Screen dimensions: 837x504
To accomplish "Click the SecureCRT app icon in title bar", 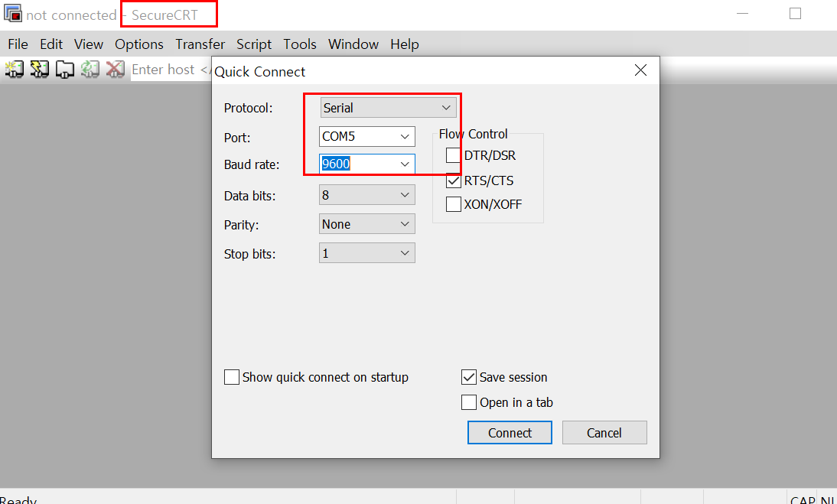I will [x=13, y=13].
